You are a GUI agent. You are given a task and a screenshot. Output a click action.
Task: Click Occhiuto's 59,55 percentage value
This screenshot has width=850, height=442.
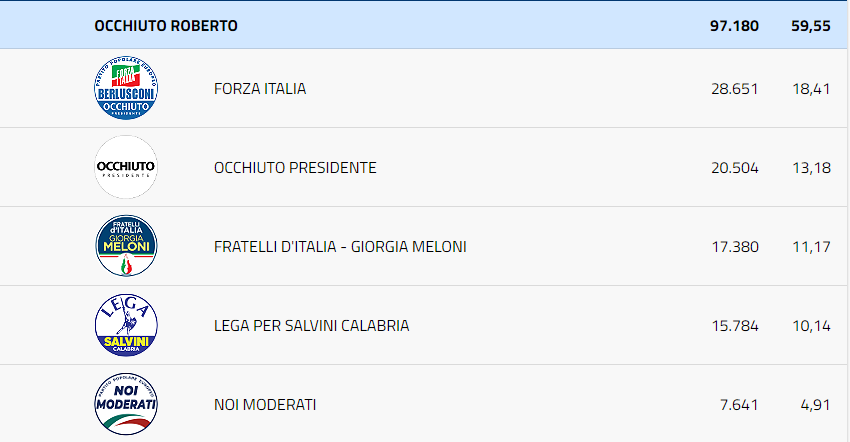click(x=810, y=25)
